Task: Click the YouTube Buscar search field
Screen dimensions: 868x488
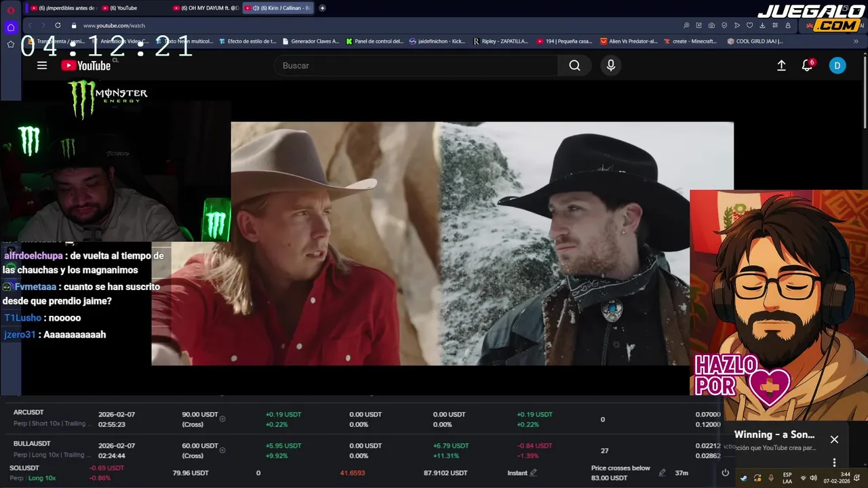Action: tap(416, 66)
